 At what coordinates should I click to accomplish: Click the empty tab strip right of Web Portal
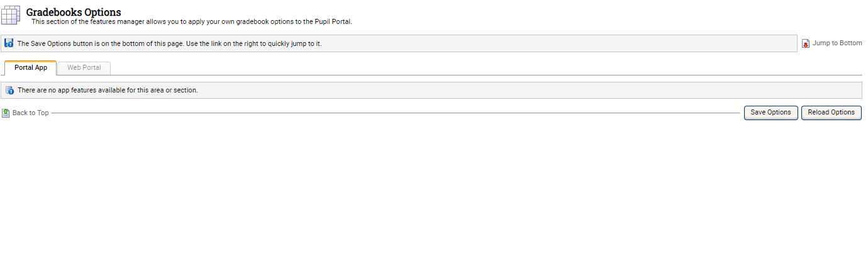(x=440, y=68)
